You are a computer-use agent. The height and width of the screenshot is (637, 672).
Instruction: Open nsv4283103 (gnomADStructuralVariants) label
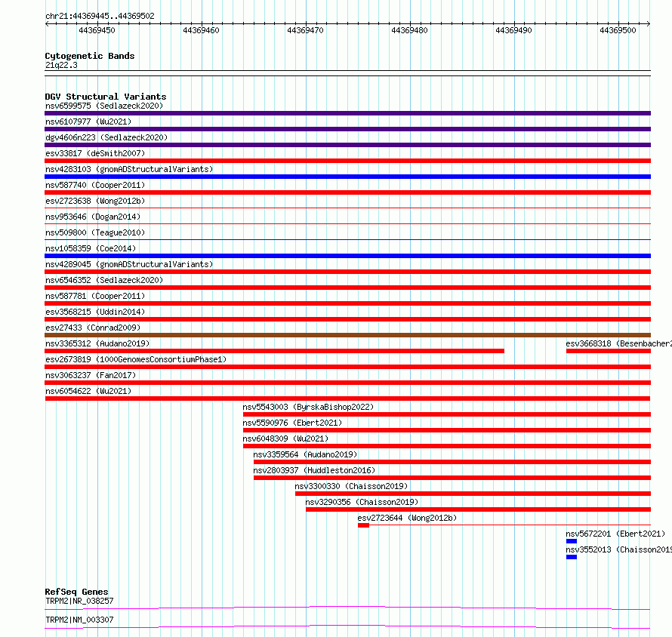[129, 169]
